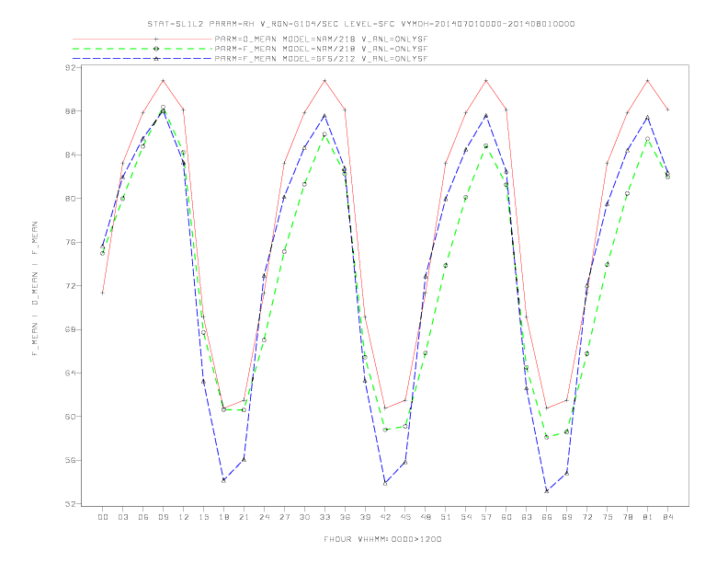Click x-axis forecast hour label 03
The height and width of the screenshot is (563, 728).
[123, 517]
